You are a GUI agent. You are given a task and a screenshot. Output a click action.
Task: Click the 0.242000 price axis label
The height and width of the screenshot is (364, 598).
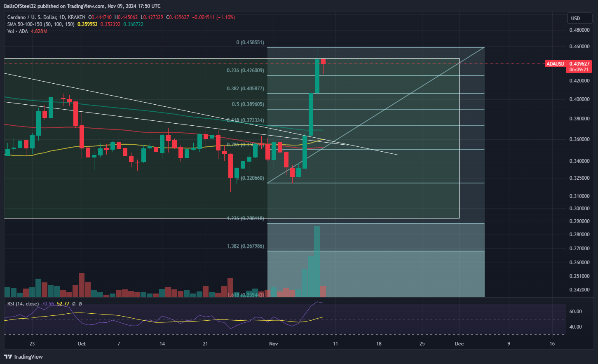coord(579,290)
